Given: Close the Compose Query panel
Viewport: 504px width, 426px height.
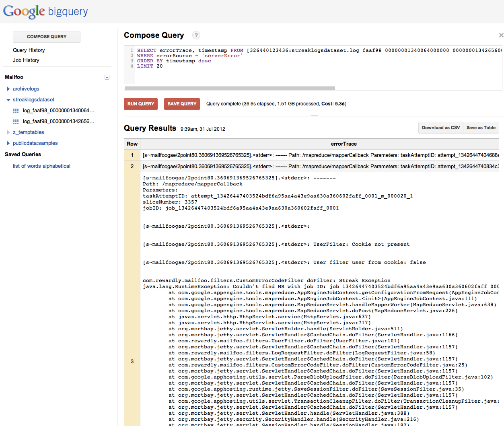Looking at the screenshot, I should (501, 35).
